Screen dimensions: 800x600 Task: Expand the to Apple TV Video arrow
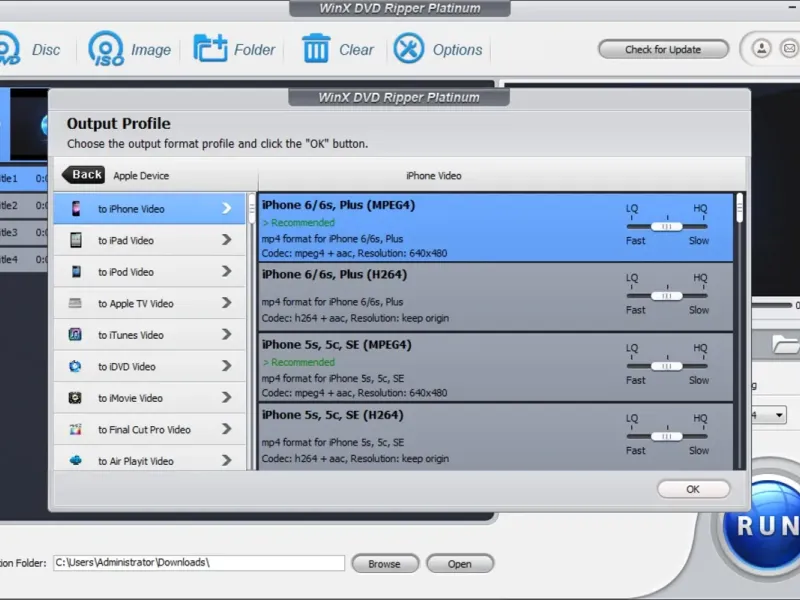[x=227, y=303]
